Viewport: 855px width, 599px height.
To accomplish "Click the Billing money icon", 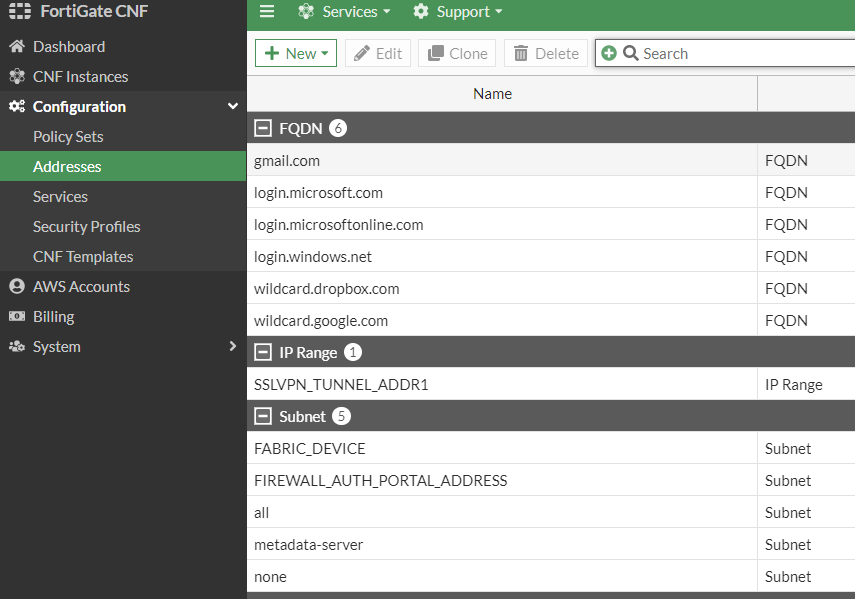I will click(17, 316).
